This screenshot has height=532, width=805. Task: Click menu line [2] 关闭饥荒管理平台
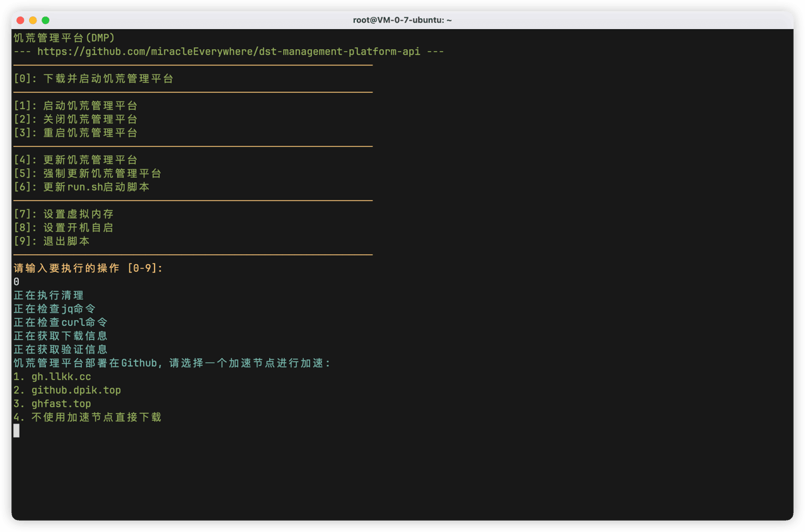tap(76, 119)
